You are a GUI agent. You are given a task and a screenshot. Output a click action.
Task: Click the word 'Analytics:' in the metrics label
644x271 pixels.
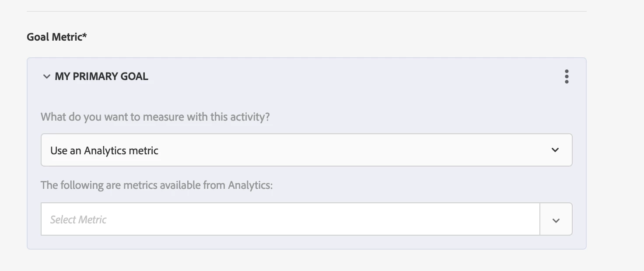click(x=250, y=185)
